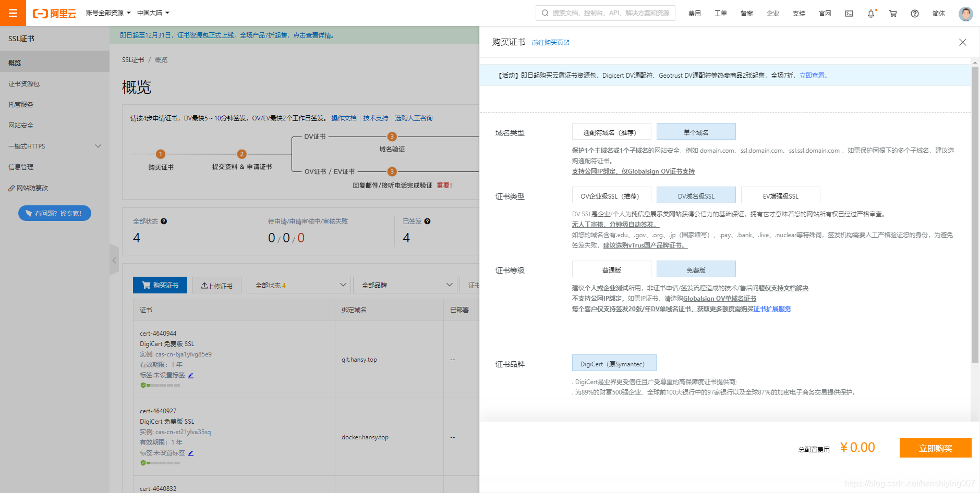Viewport: 980px width, 493px height.
Task: Click 支持公网IP绑定 GlobalSign OV note
Action: tap(633, 171)
